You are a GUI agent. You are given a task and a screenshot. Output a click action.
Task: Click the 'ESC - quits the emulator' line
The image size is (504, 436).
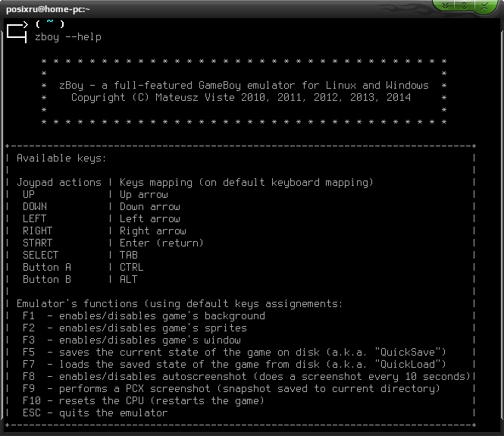pos(95,413)
